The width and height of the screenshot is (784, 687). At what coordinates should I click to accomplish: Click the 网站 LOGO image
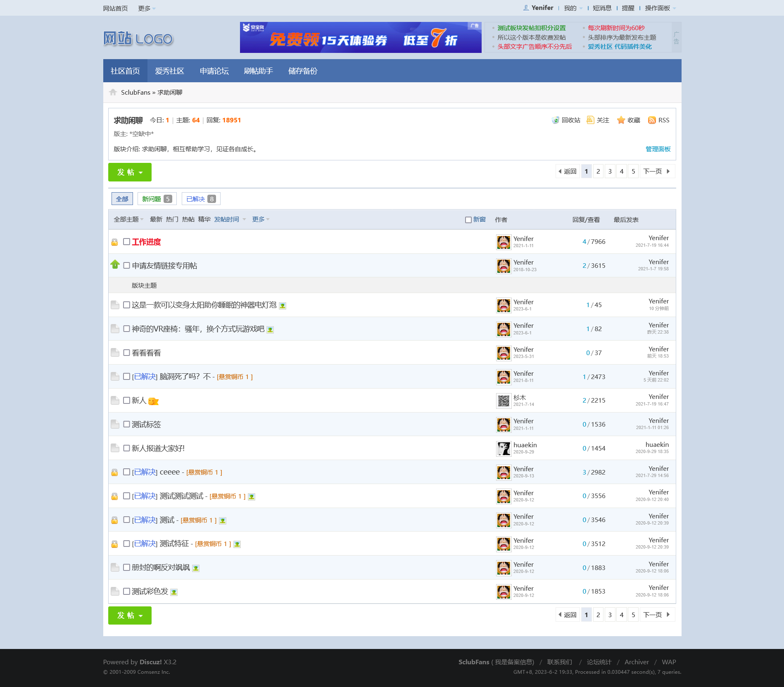coord(138,38)
